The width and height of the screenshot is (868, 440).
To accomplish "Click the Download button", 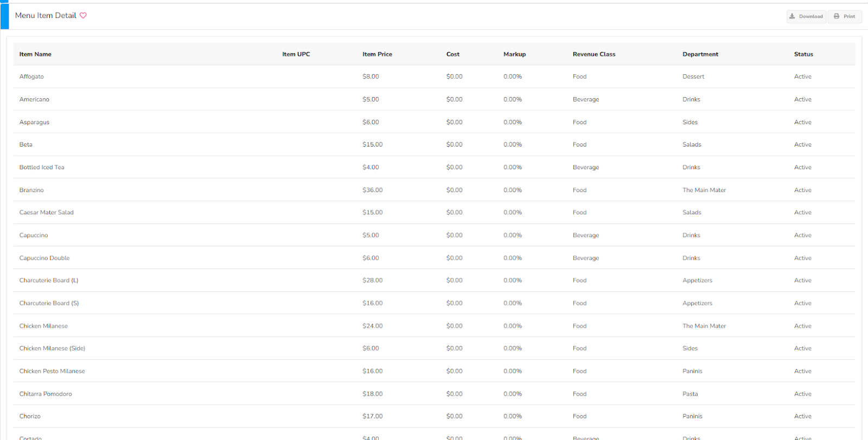I will [x=806, y=16].
